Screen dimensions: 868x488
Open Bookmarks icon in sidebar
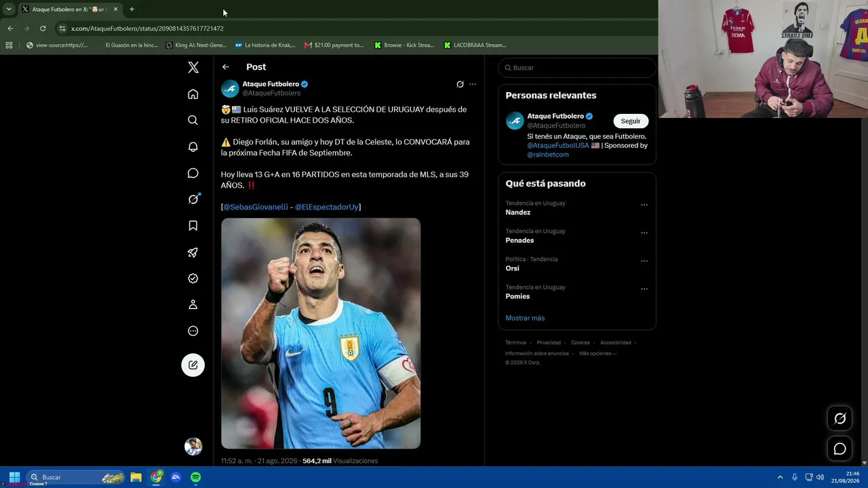point(193,226)
